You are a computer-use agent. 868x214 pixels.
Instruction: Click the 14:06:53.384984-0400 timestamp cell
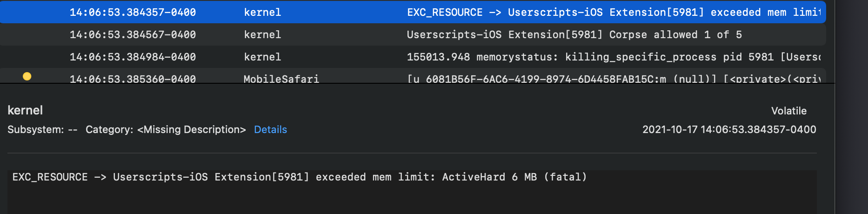click(133, 57)
